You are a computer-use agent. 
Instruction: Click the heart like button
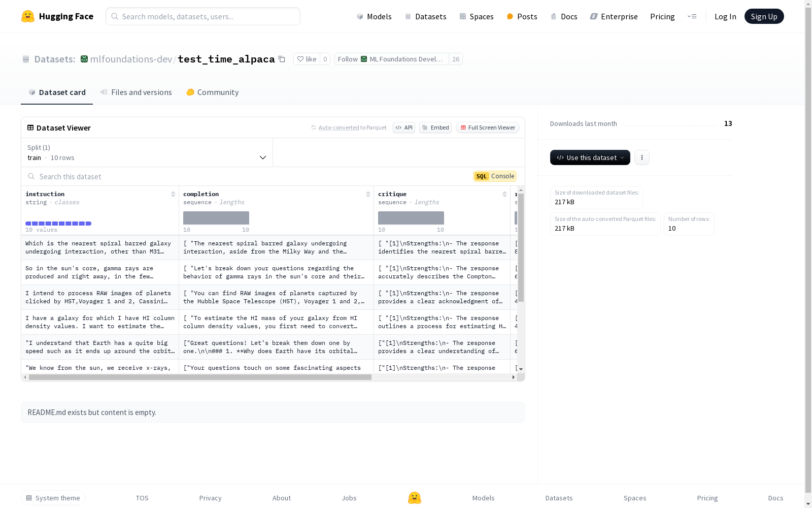point(307,59)
